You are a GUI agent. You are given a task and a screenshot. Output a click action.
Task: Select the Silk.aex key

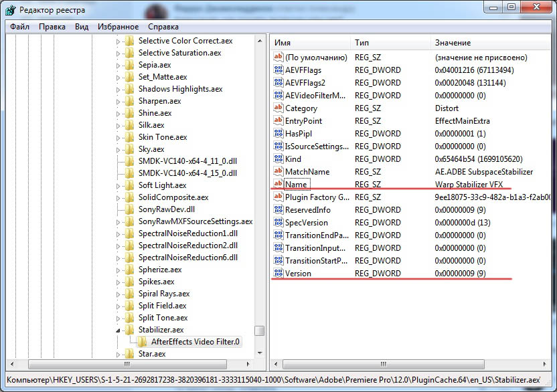(x=151, y=125)
